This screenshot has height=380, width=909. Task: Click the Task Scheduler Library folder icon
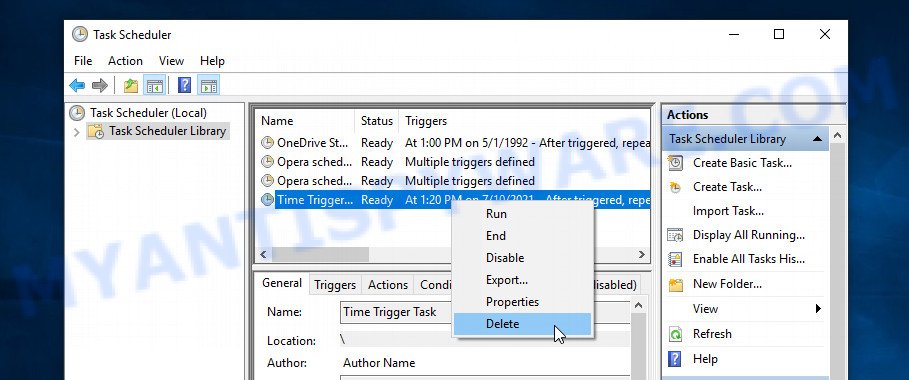coord(96,131)
